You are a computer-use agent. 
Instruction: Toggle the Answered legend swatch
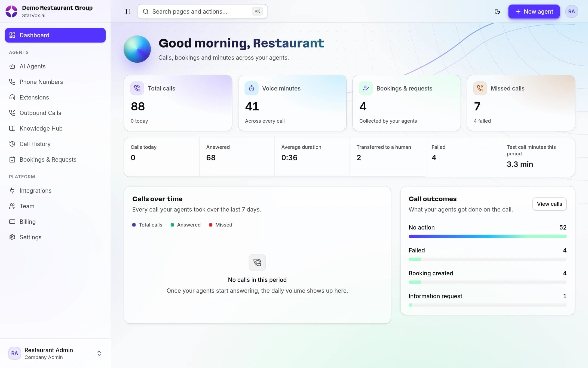coord(172,225)
